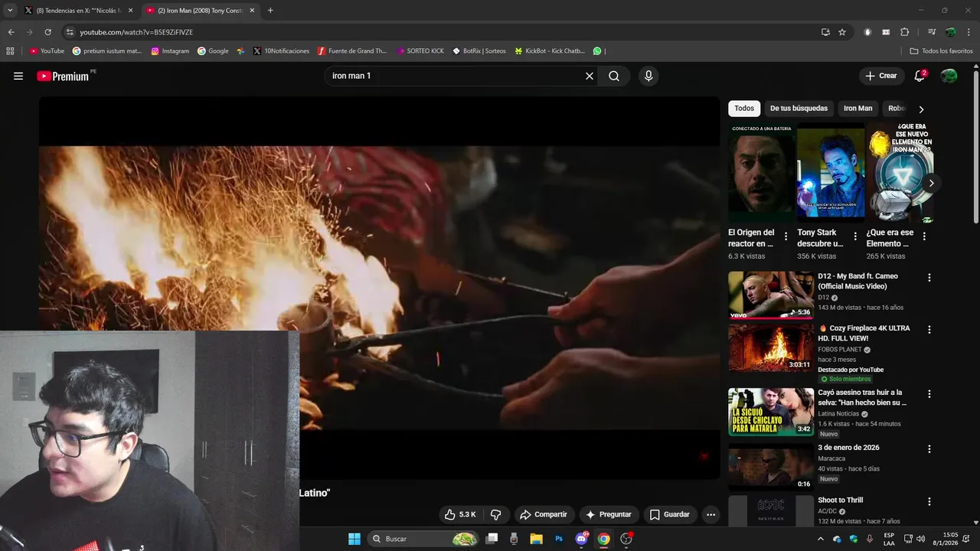The height and width of the screenshot is (551, 980).
Task: Open Chrome extensions puzzle icon
Action: [x=904, y=32]
